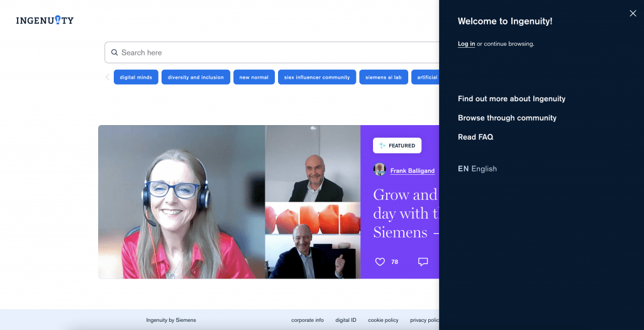Click the Ingenuity logo
The height and width of the screenshot is (330, 644).
tap(45, 20)
